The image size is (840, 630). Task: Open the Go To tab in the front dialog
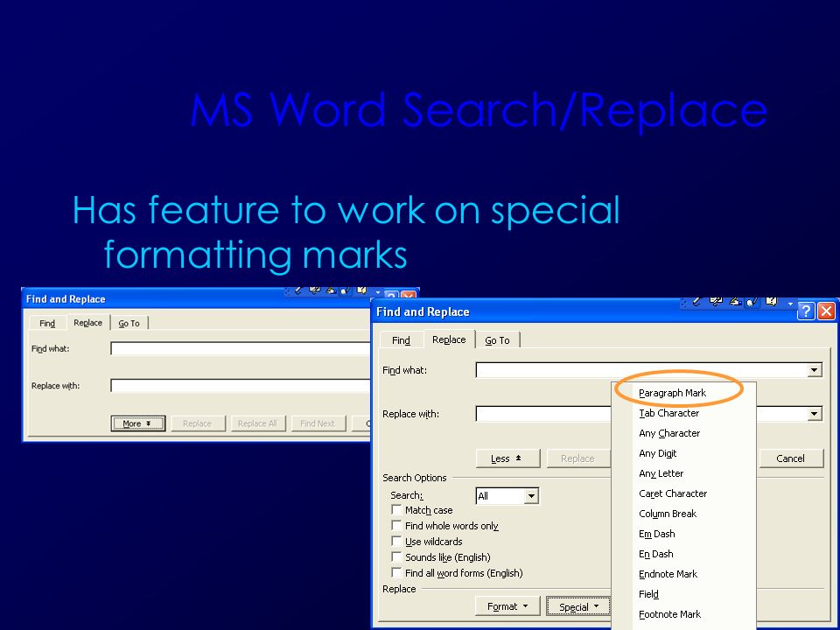pyautogui.click(x=497, y=340)
